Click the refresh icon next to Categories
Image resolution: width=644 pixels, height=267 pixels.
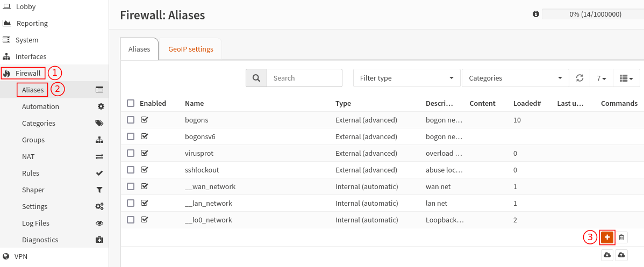coord(579,78)
